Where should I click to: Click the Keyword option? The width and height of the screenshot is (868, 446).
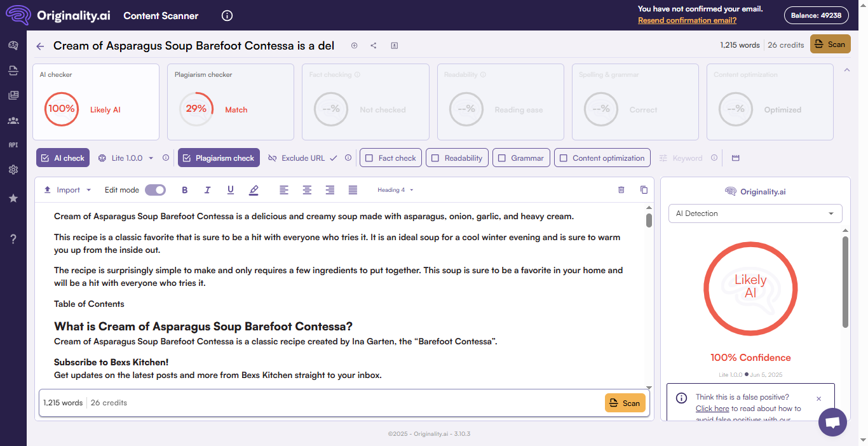[x=681, y=158]
